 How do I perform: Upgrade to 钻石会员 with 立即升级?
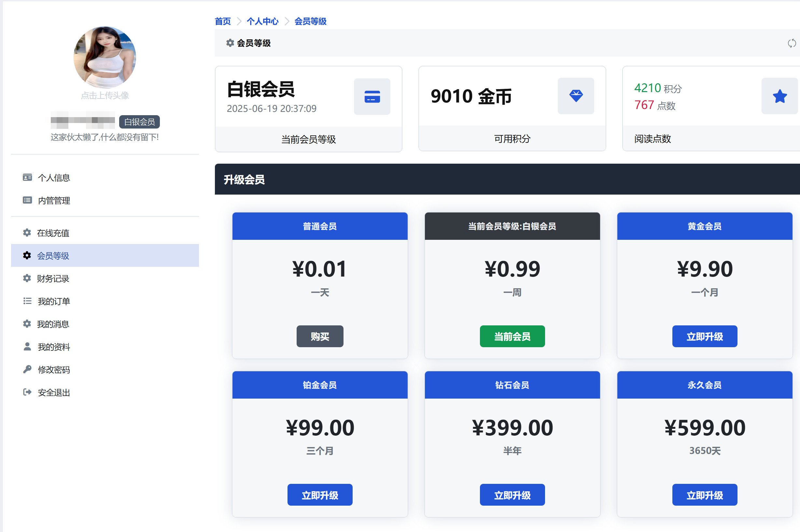point(512,495)
